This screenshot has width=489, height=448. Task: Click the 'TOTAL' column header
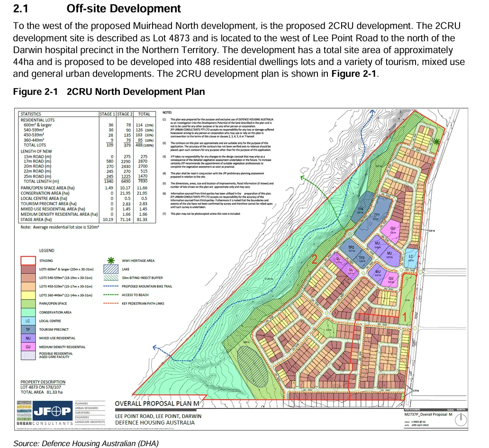click(144, 114)
